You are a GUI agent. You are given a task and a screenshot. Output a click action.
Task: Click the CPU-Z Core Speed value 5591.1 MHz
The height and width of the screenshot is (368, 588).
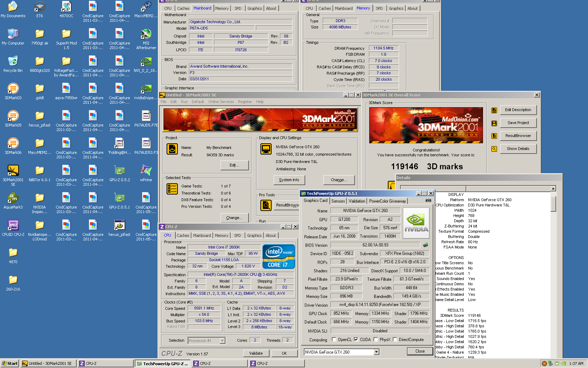[204, 308]
